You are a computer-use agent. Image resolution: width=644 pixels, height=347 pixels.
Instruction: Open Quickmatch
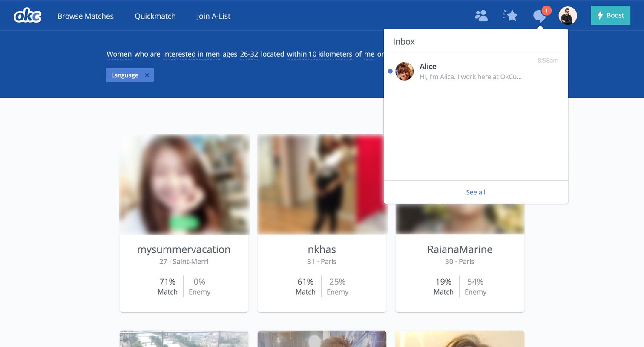155,16
